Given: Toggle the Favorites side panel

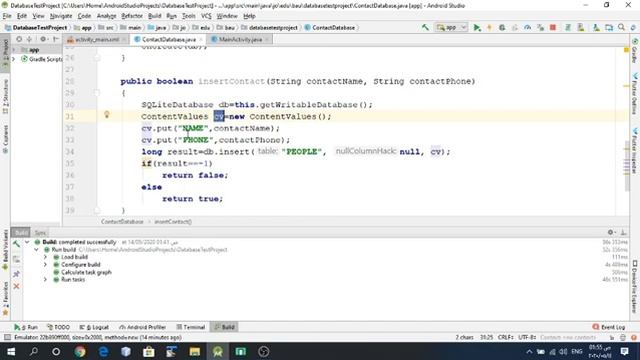Looking at the screenshot, I should [5, 298].
